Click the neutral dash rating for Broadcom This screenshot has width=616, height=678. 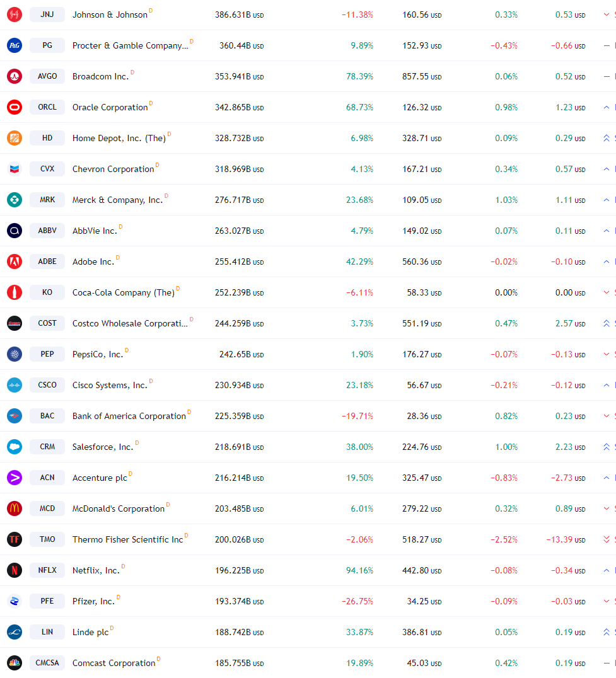607,76
